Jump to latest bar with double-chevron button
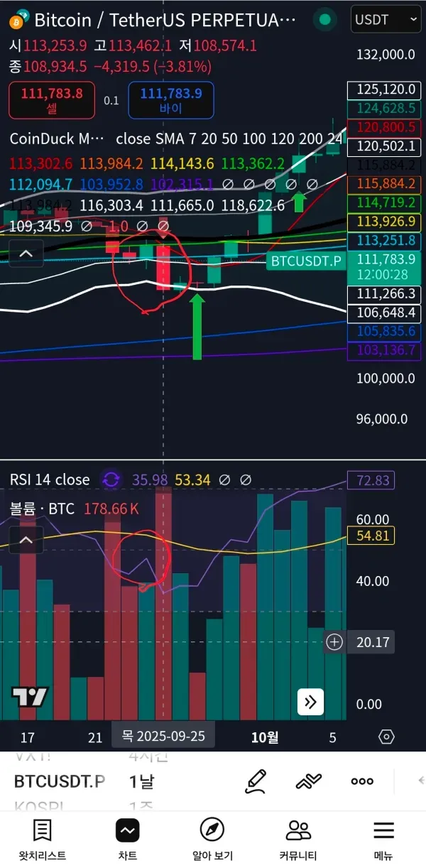Screen dimensions: 426x868 click(310, 702)
